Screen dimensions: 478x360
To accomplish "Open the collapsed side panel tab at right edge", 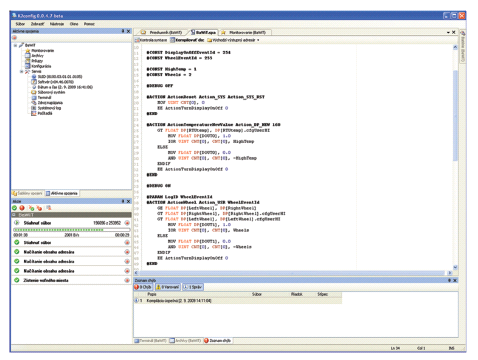I will point(463,47).
